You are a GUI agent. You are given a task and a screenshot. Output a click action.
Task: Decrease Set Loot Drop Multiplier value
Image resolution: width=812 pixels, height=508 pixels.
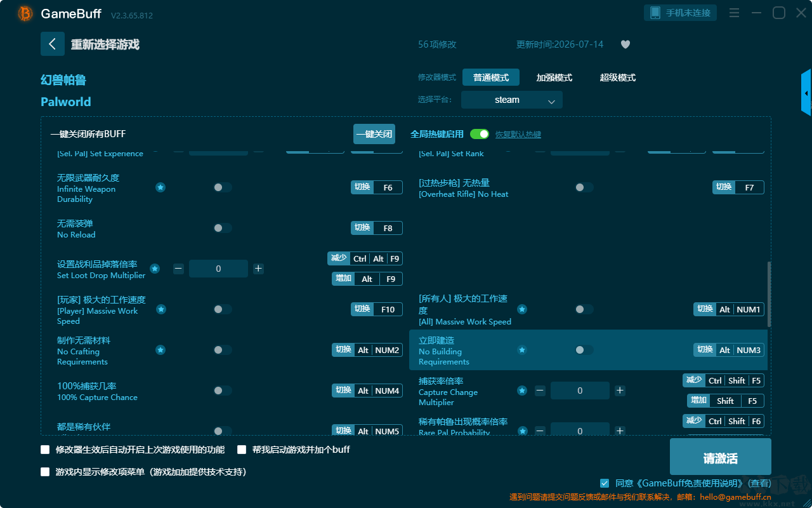pos(178,269)
